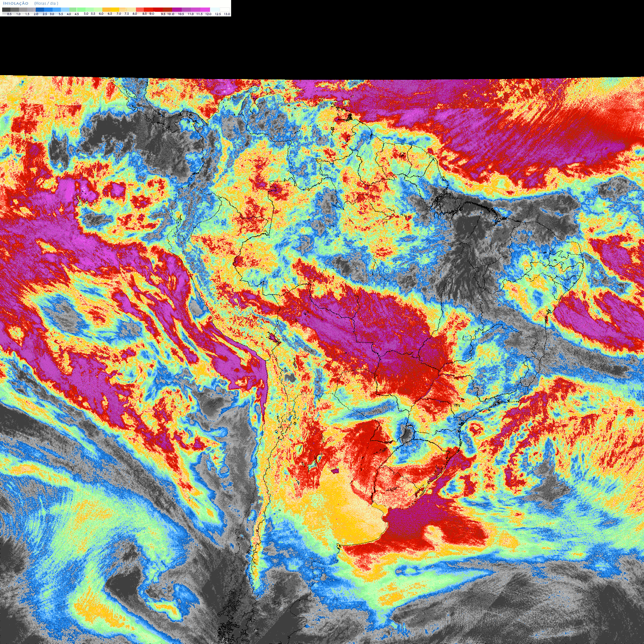Click the 13.0 legend value

[227, 14]
